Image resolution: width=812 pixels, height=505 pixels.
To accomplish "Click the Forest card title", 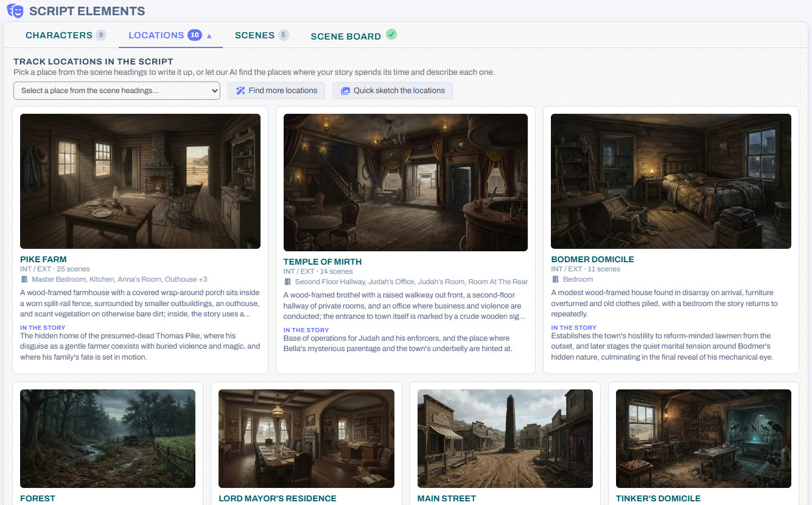I will pos(38,498).
